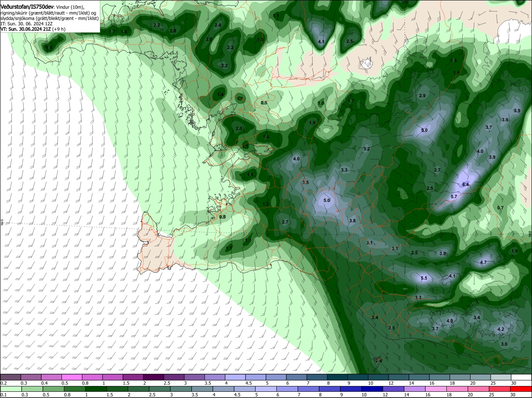
Task: Click the 5.7 precipitation value on the map
Action: point(454,197)
